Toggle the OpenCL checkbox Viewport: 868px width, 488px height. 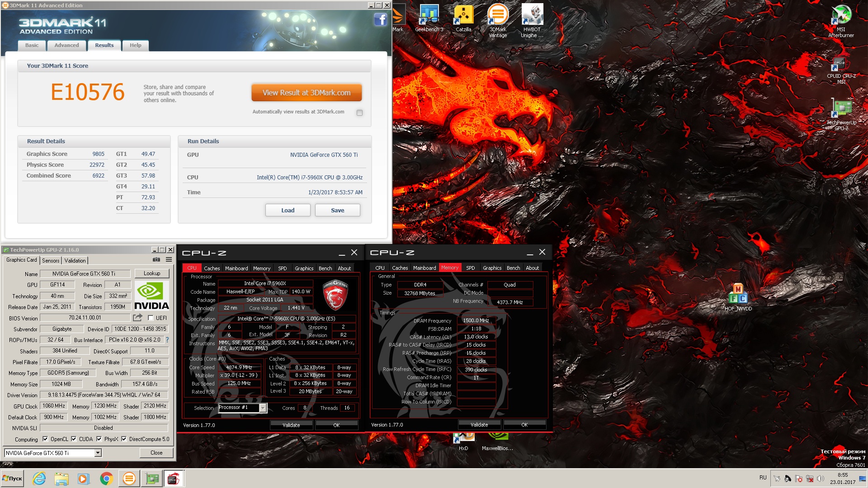[45, 439]
